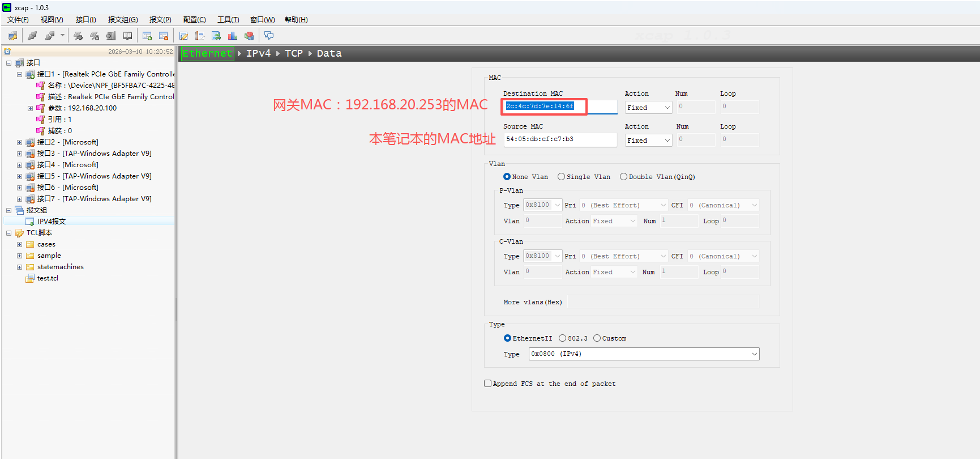
Task: Click the speech bubbles icon in toolbar
Action: pyautogui.click(x=269, y=36)
